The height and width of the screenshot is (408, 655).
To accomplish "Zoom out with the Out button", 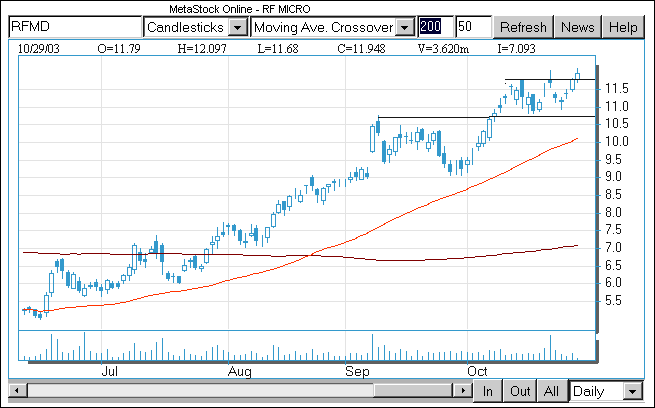I will tap(520, 391).
